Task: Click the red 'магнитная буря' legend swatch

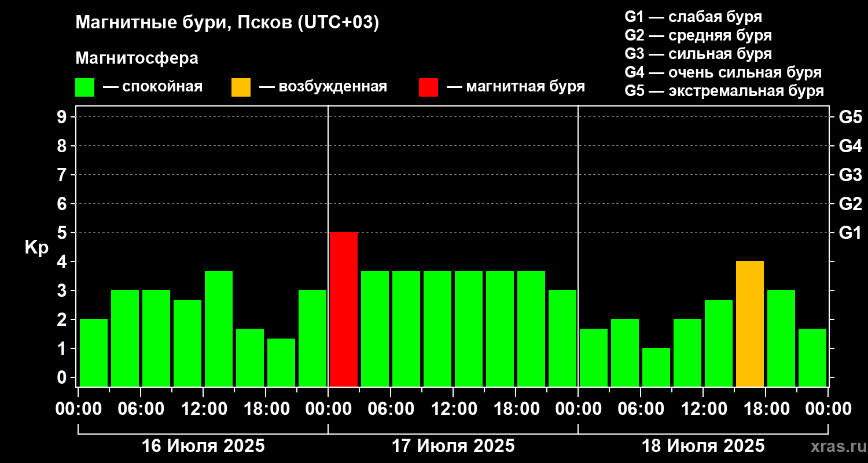Action: (x=428, y=87)
